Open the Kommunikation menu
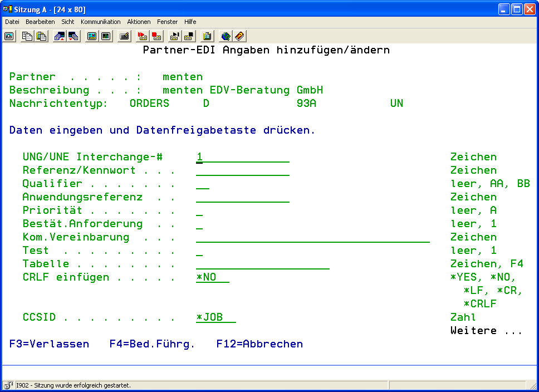 [100, 22]
